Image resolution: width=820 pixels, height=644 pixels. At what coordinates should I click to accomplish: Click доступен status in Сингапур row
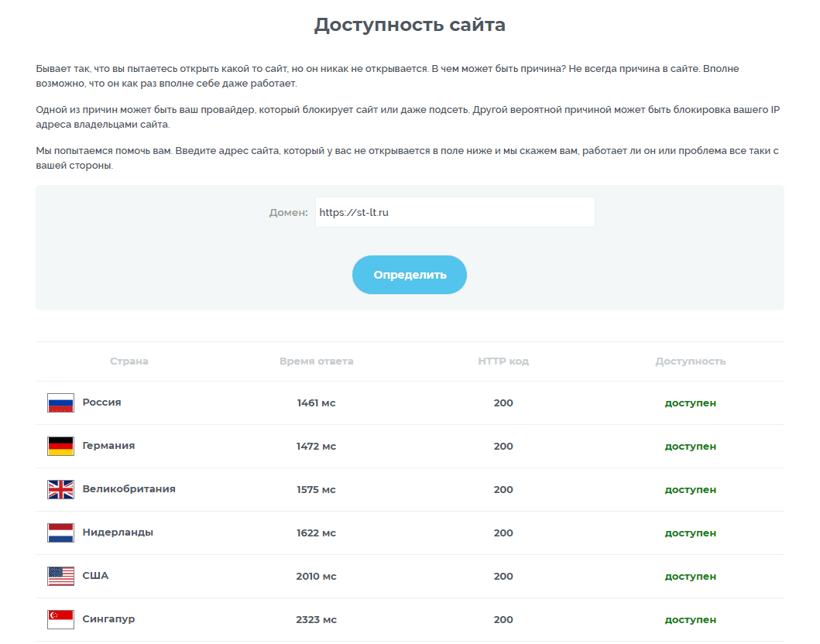691,621
